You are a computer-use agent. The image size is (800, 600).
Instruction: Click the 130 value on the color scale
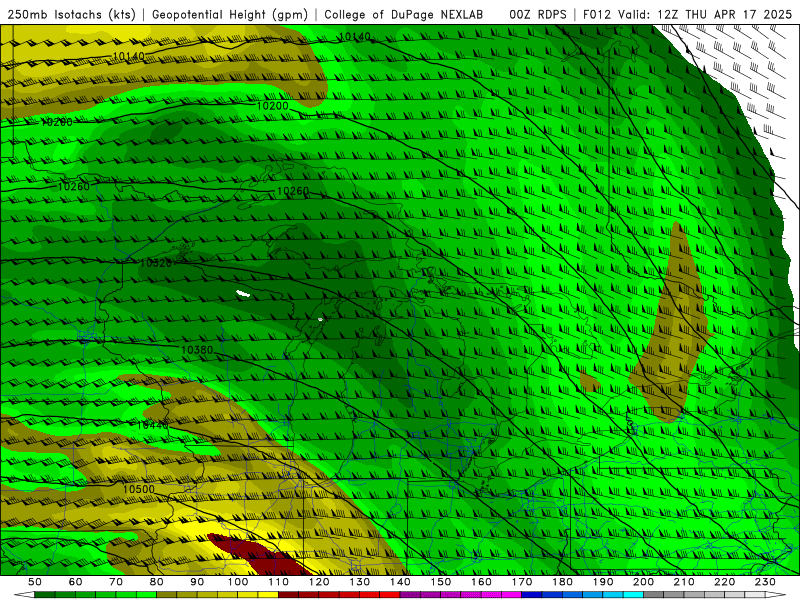359,582
